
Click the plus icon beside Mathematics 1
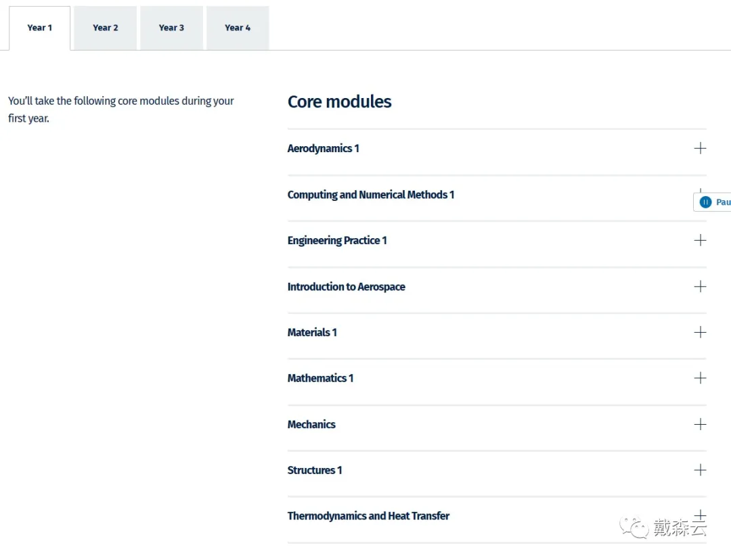tap(700, 378)
